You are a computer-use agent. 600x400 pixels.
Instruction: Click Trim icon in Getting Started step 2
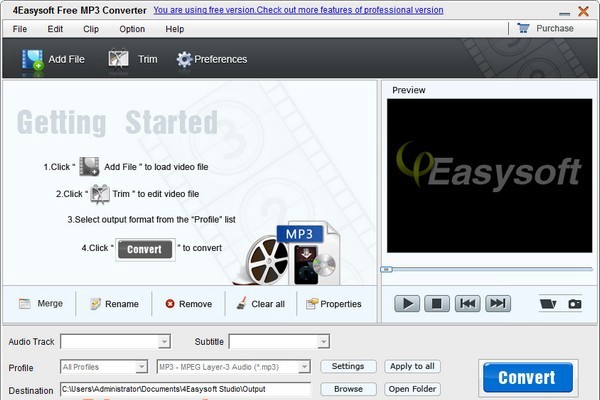coord(100,194)
